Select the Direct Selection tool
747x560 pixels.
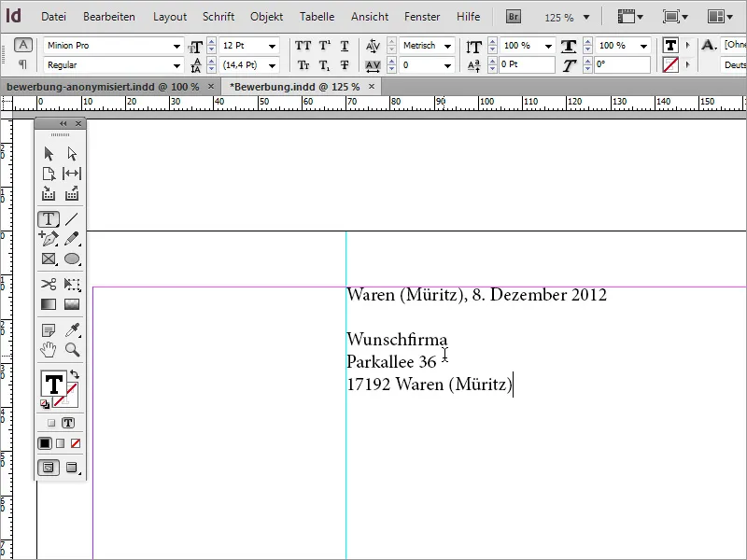coord(72,154)
